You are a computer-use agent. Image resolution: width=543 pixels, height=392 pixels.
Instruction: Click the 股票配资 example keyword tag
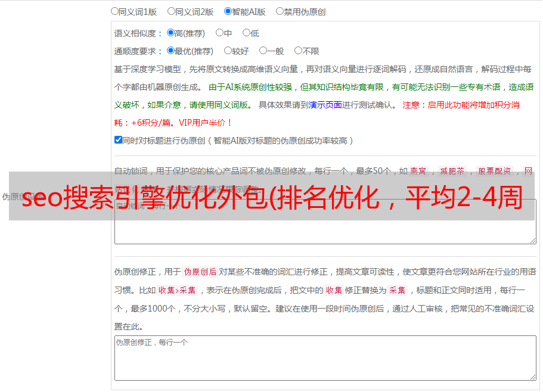pos(495,171)
